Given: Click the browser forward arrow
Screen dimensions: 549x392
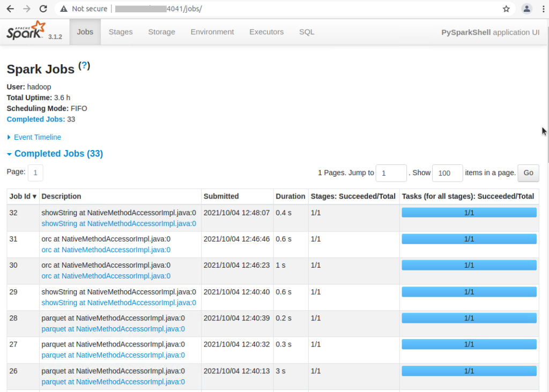Looking at the screenshot, I should coord(27,9).
